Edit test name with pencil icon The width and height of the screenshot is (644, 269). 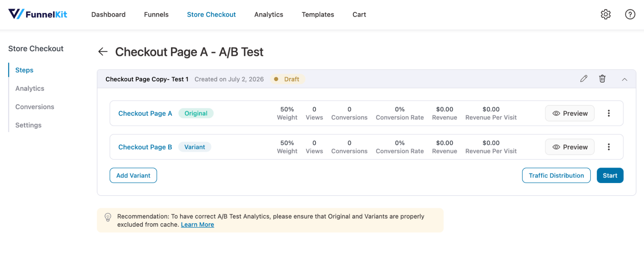click(x=584, y=79)
